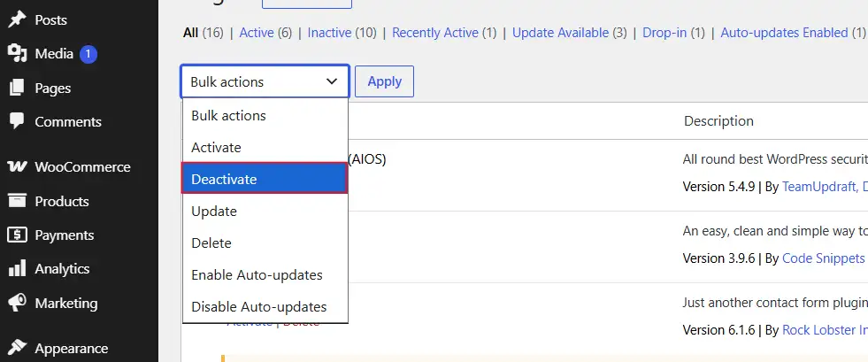Open the Code Snippets author link
868x362 pixels.
[823, 258]
